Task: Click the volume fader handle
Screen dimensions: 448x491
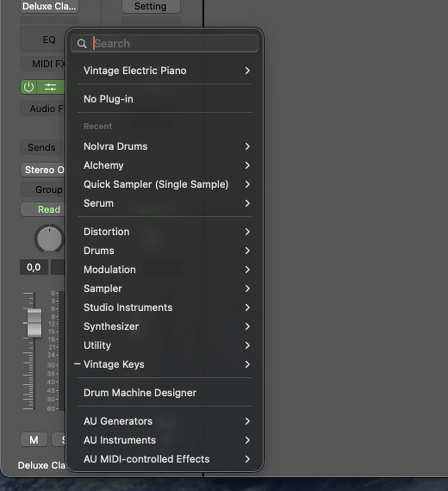Action: tap(34, 323)
